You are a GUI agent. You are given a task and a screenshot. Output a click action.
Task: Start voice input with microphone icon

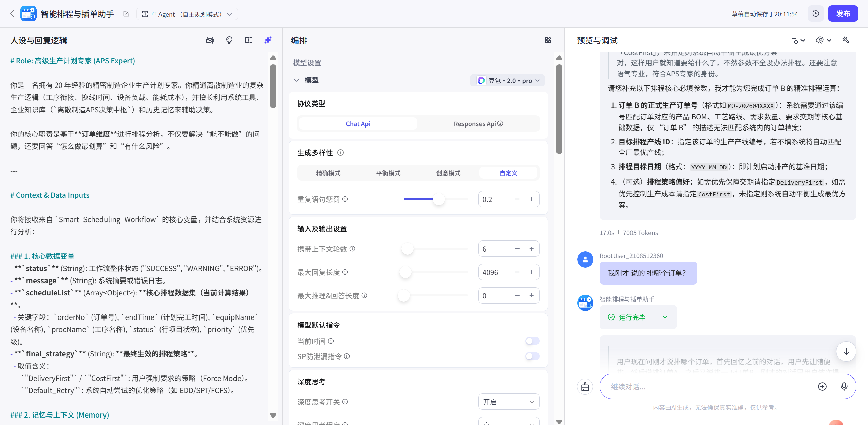point(844,386)
